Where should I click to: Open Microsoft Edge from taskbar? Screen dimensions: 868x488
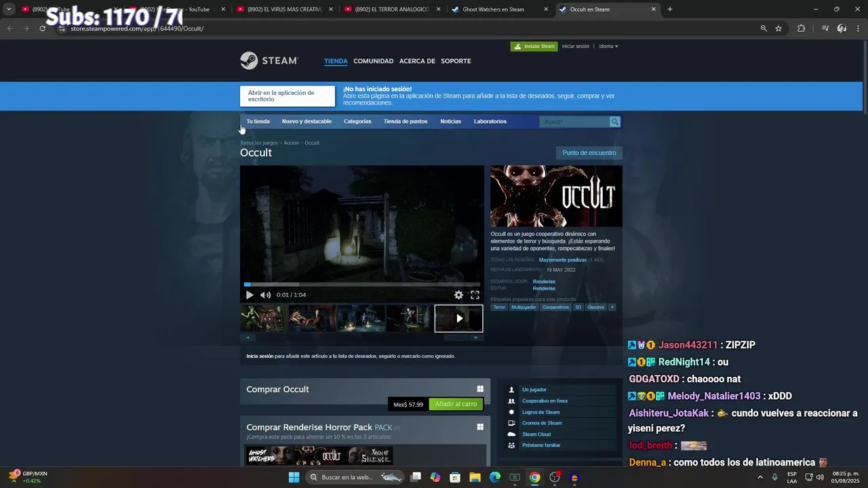(495, 477)
